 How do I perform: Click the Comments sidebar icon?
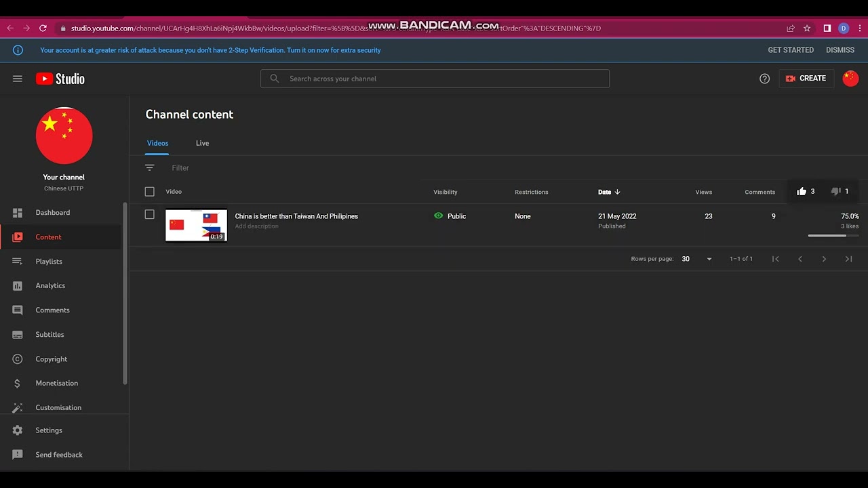point(18,310)
